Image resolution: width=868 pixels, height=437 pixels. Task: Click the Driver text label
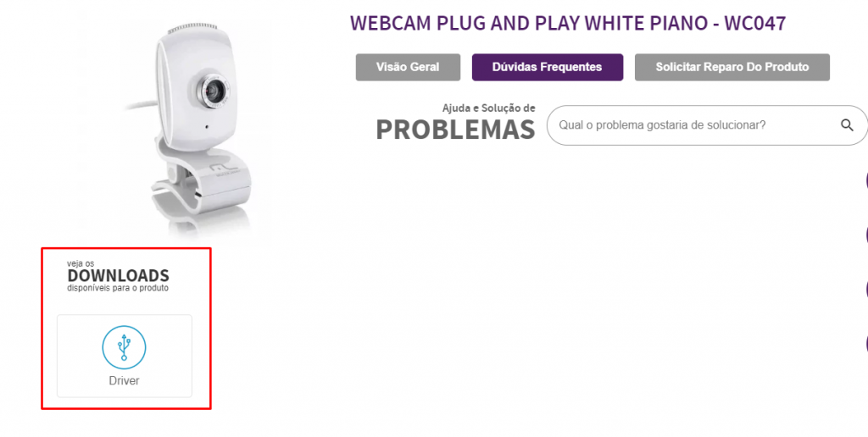pyautogui.click(x=124, y=380)
